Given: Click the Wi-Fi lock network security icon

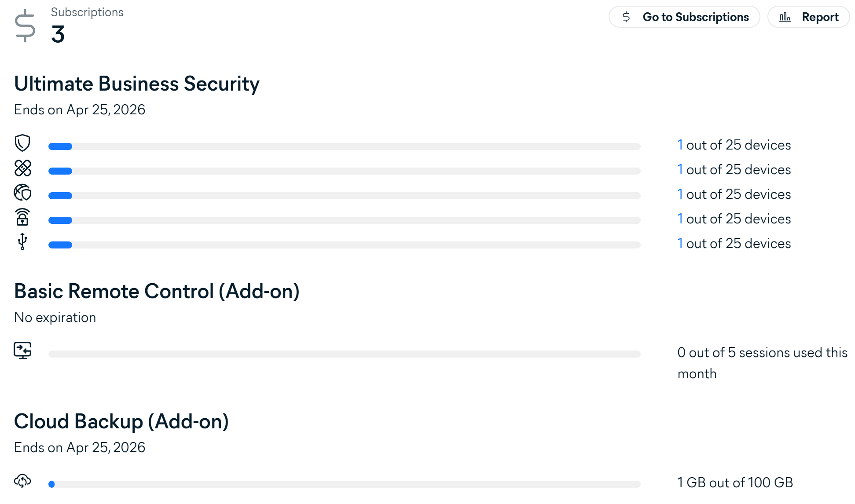Looking at the screenshot, I should pos(22,217).
